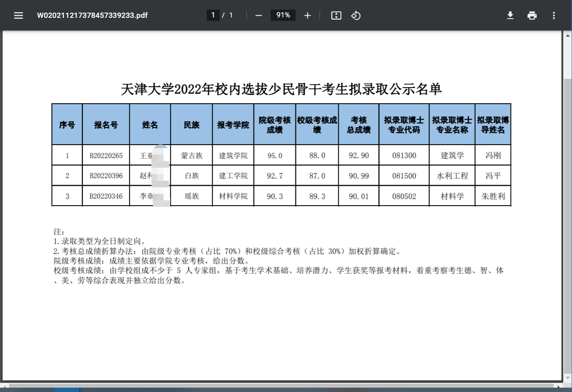Zoom out with the minus icon
Screen dimensions: 572x392
(x=259, y=16)
